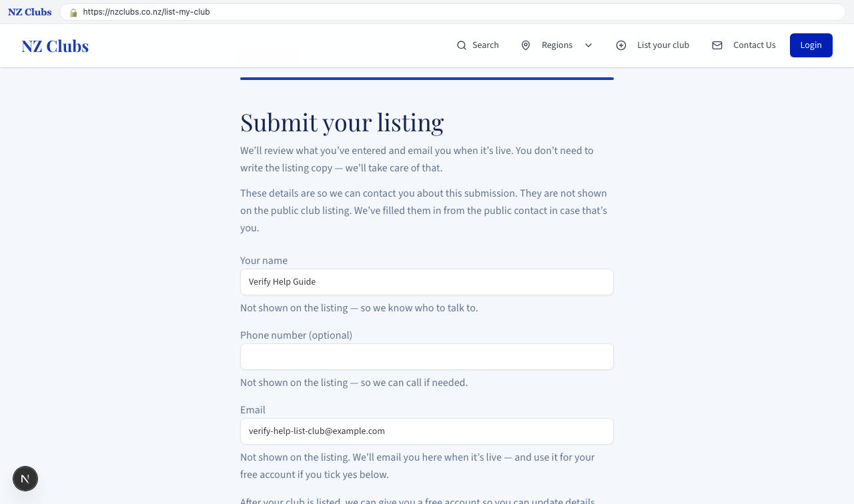Click the Search magnifier icon

(x=462, y=45)
